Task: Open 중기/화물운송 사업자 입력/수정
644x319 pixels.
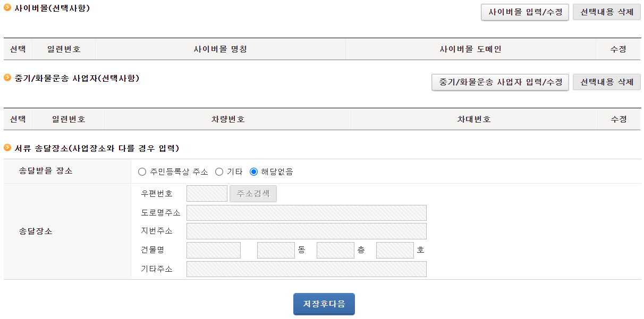Action: [x=500, y=82]
